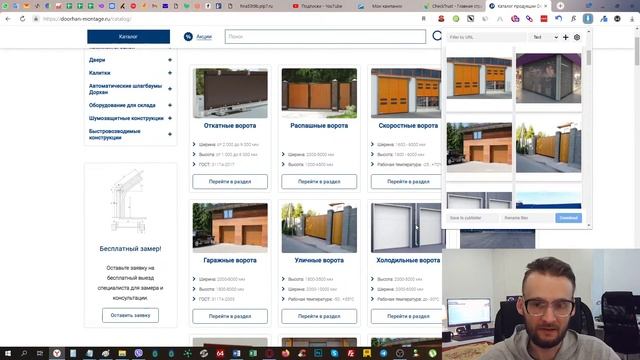Click the Оставить заявку button
This screenshot has height=360, width=640.
(130, 316)
